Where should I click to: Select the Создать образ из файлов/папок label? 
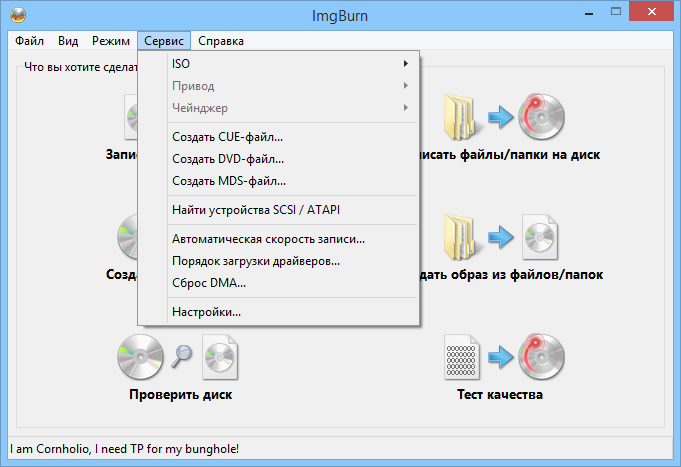tap(511, 275)
